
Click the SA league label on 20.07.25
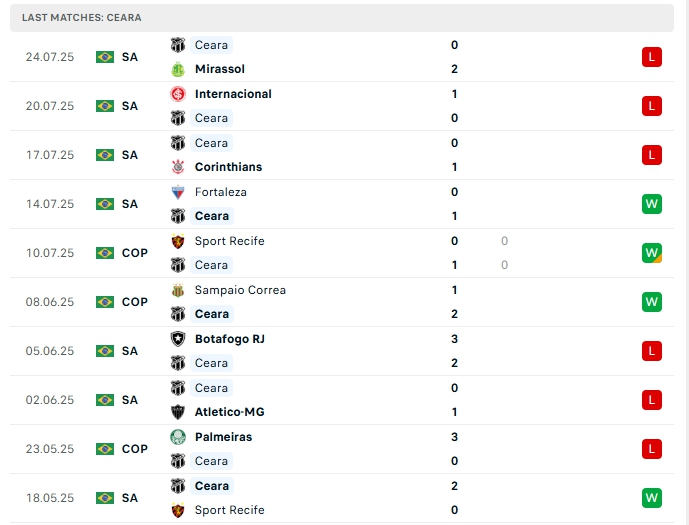[130, 106]
